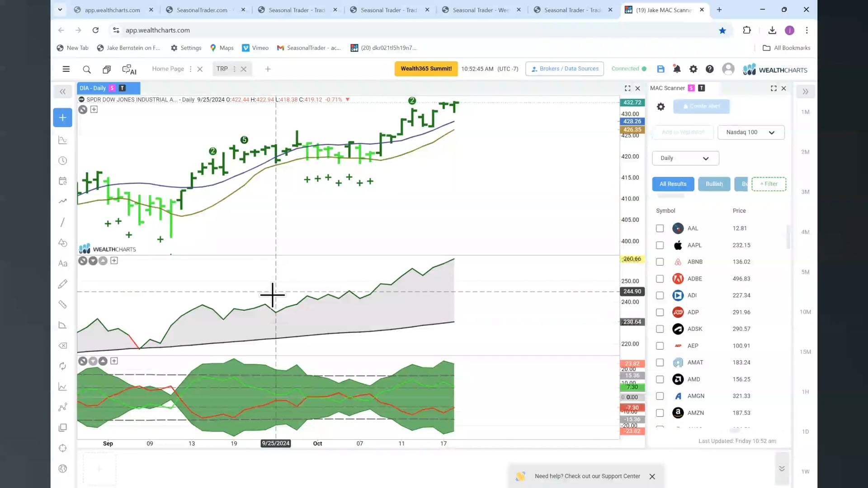Open the Daily timeframe dropdown
The height and width of the screenshot is (488, 868).
(x=685, y=158)
